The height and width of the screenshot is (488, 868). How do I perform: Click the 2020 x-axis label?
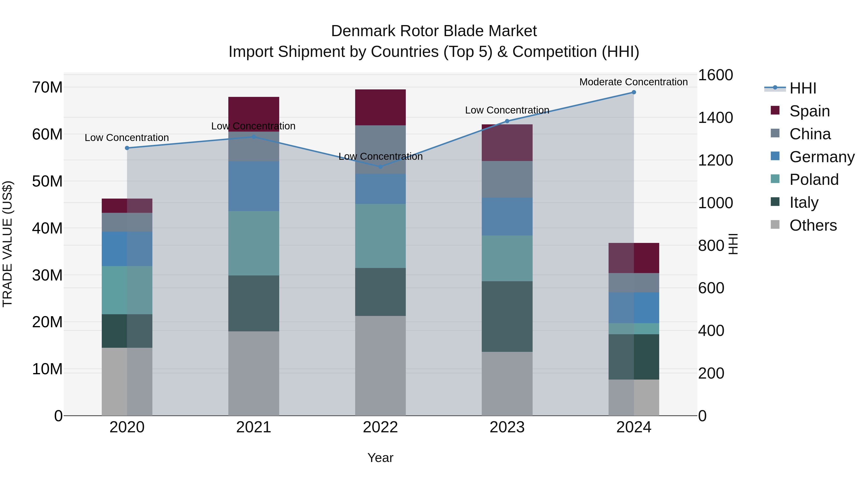tap(127, 427)
